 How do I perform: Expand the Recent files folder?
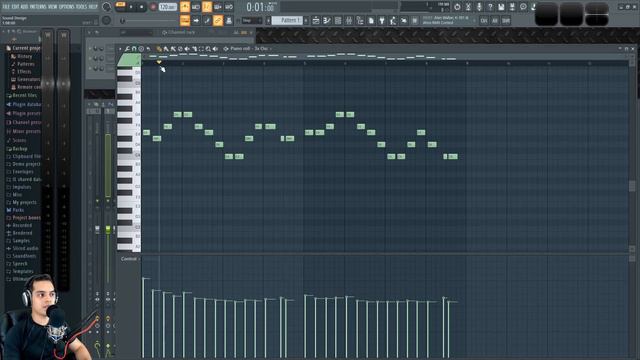[21, 95]
